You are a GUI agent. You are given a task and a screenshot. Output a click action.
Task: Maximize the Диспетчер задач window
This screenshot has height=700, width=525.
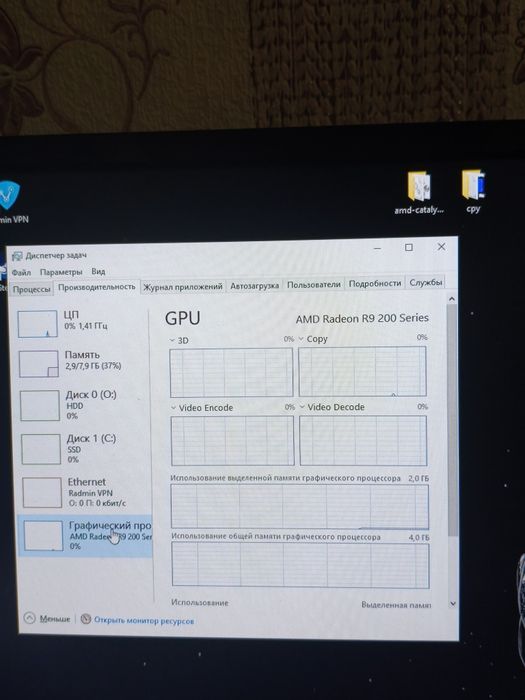409,247
